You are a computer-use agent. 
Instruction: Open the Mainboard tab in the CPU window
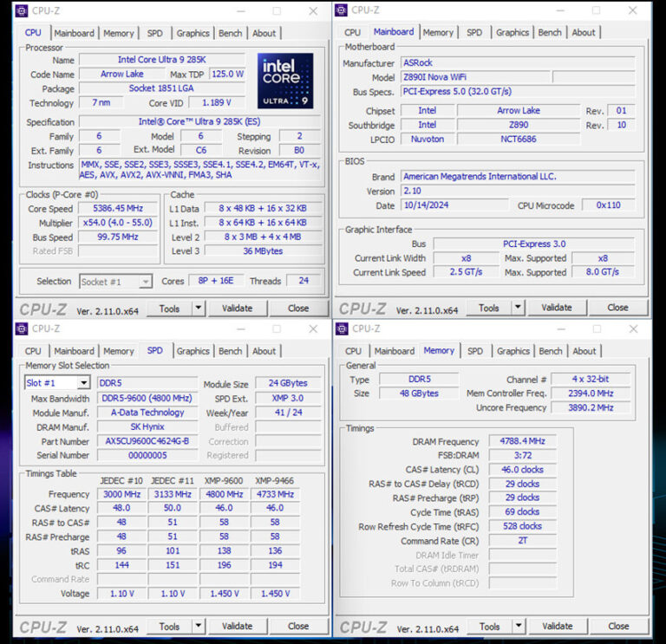pos(75,33)
